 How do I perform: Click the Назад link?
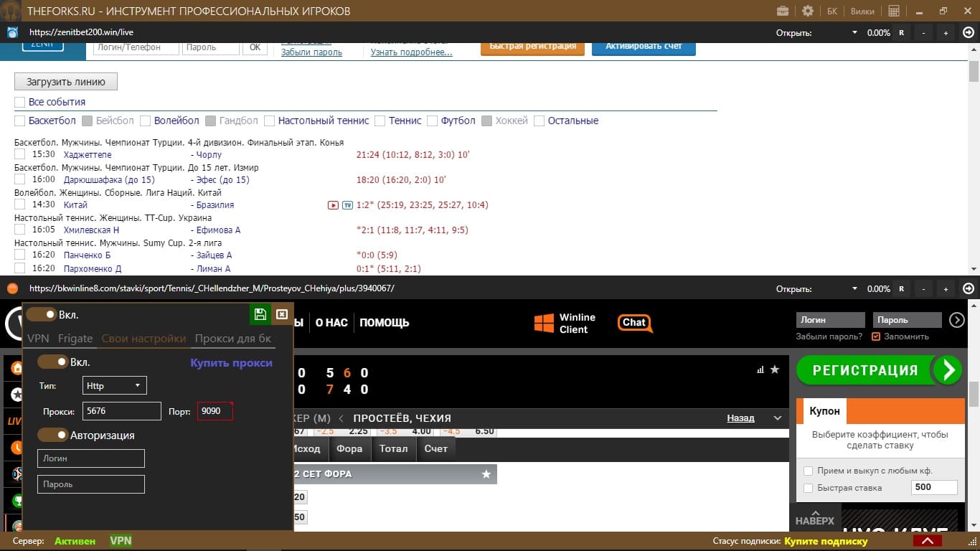pos(740,418)
